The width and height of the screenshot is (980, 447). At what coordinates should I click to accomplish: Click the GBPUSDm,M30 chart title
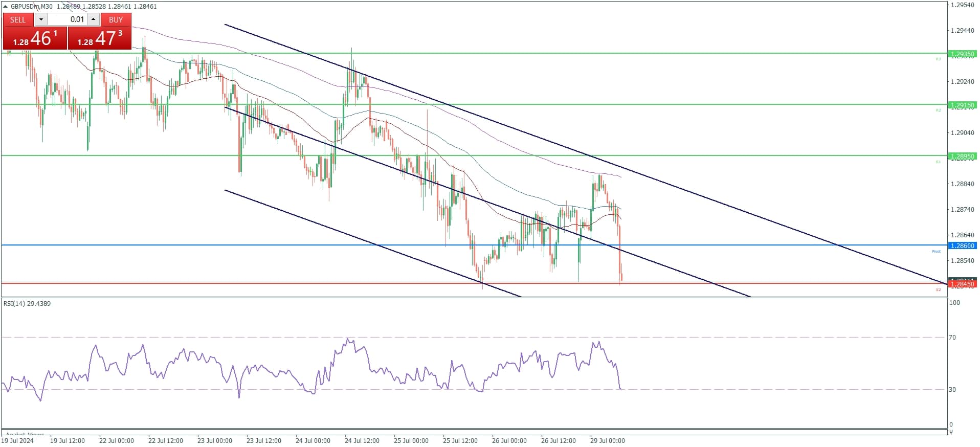32,7
